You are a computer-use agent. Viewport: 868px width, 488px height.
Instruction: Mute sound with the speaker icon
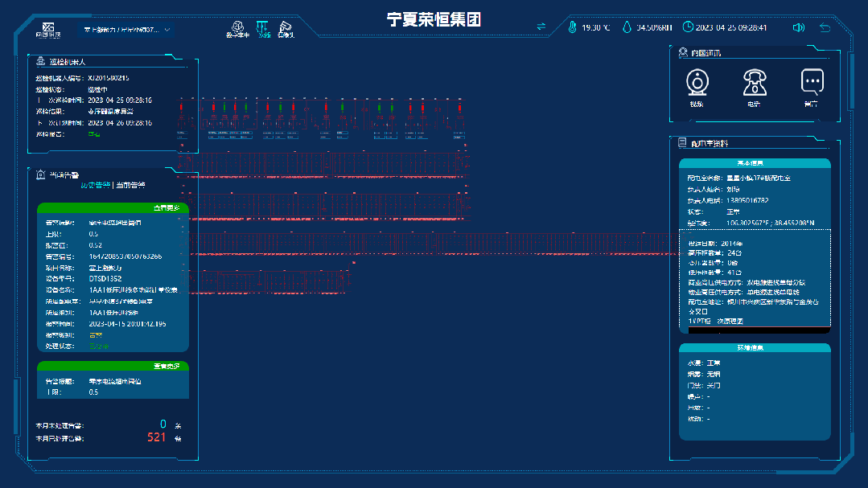tap(798, 27)
